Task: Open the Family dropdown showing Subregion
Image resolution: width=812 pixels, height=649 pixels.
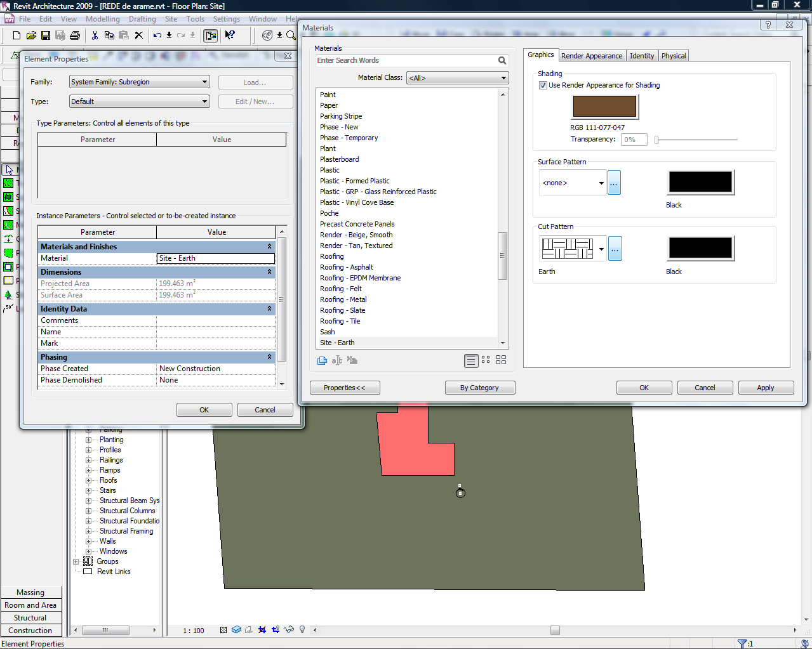Action: tap(204, 82)
